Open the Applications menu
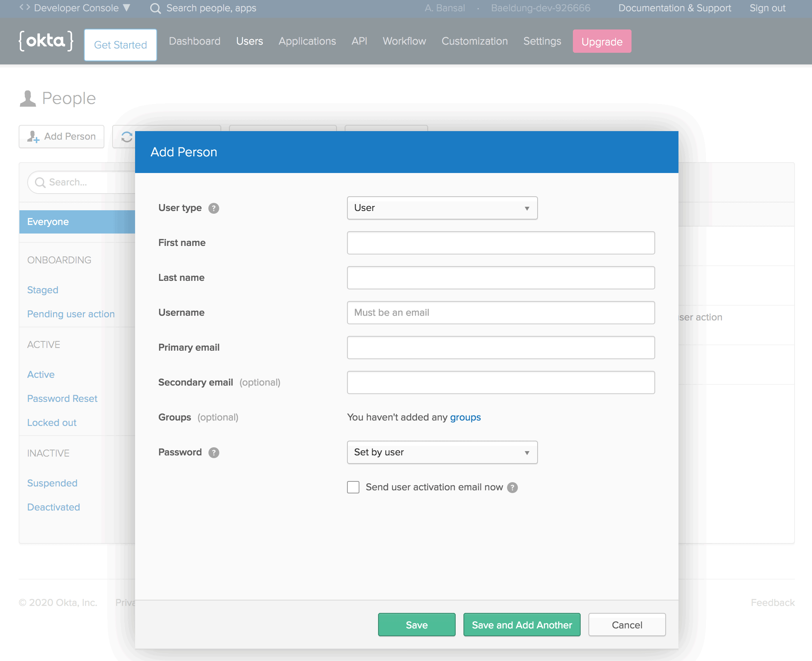 [307, 41]
